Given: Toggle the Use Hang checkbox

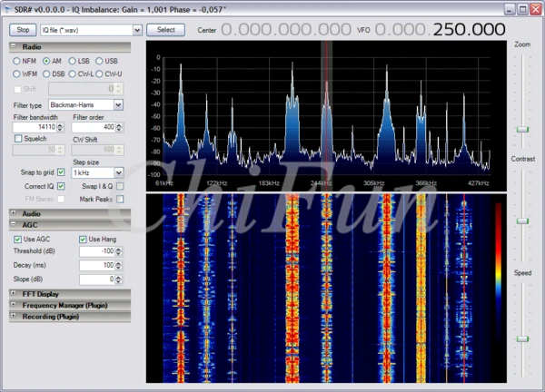Looking at the screenshot, I should (x=83, y=240).
